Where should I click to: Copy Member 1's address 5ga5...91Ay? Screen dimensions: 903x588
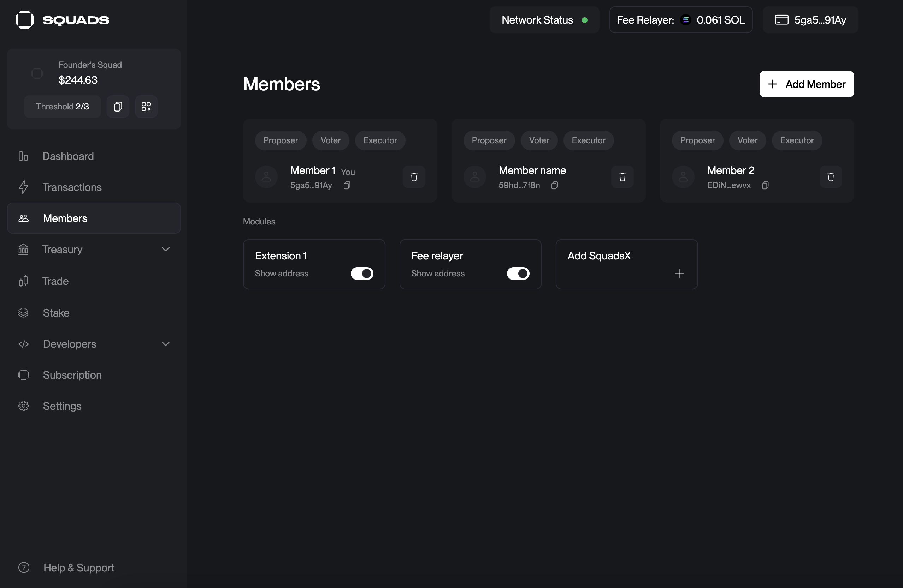click(x=347, y=185)
